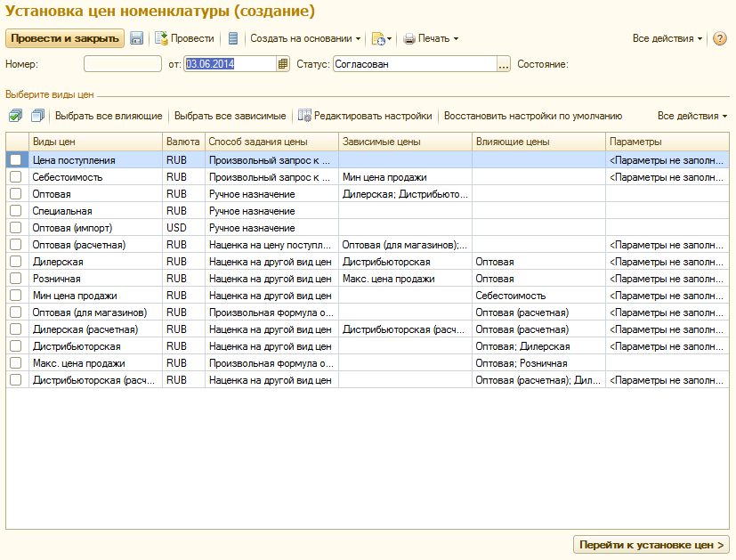Click the document list icon next to Провести
This screenshot has width=736, height=560.
pos(233,38)
